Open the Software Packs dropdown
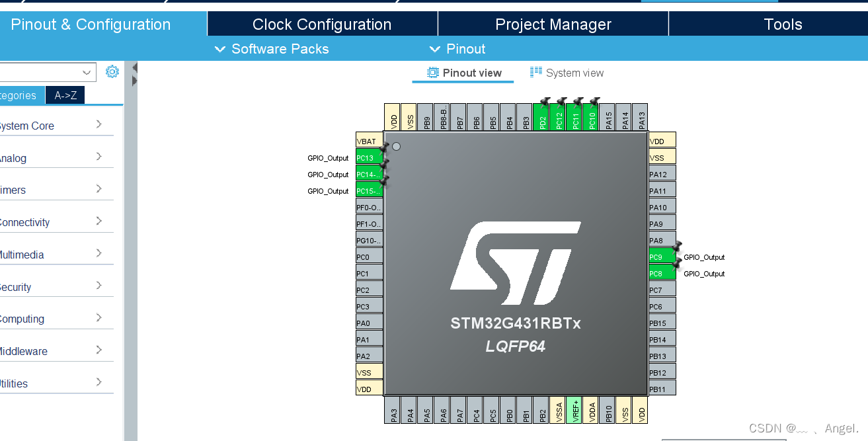Image resolution: width=868 pixels, height=441 pixels. 272,49
